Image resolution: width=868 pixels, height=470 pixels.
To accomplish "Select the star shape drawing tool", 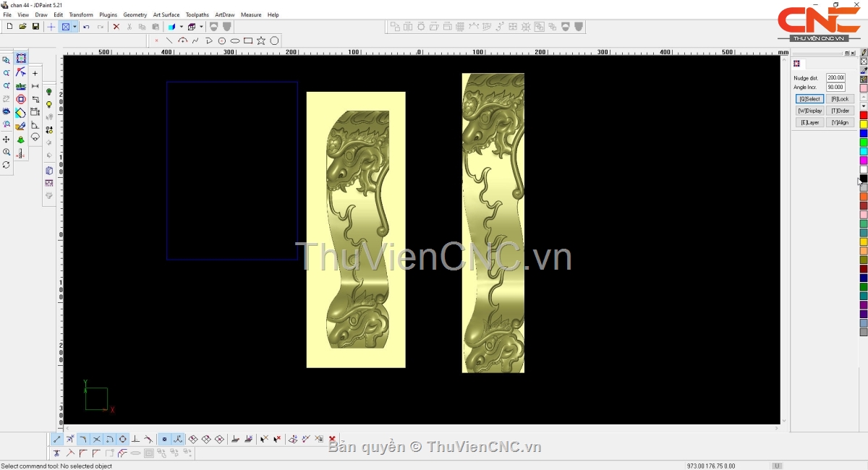I will pos(261,41).
